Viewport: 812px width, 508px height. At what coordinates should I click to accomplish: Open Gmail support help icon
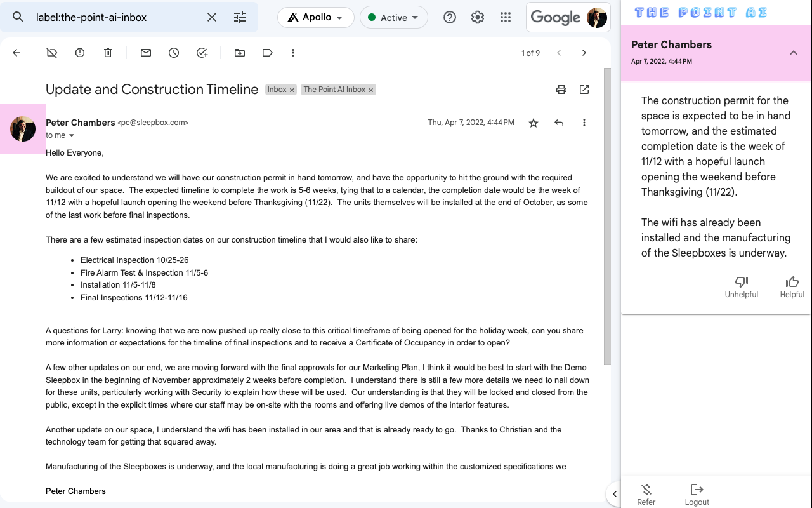coord(450,17)
